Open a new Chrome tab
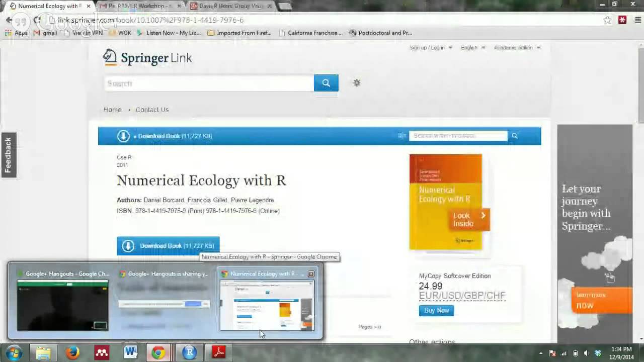Screen dimensions: 644x362 [x=284, y=6]
